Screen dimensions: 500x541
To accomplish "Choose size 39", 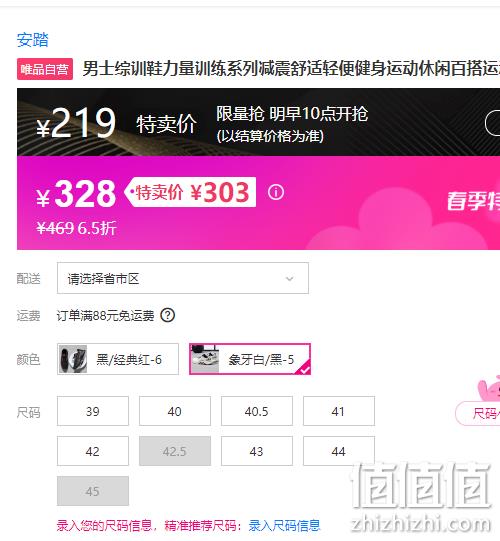I will pos(93,411).
